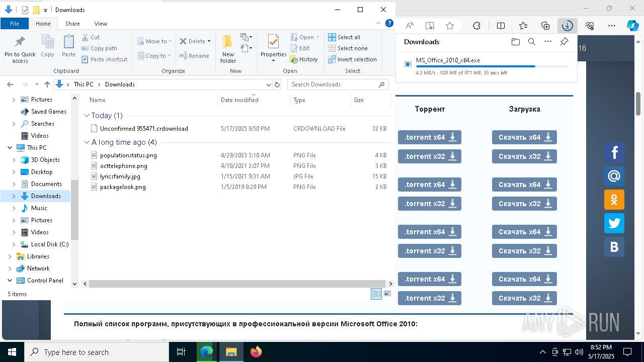Click MS_Office_2010_x64.exe download progress bar
This screenshot has width=644, height=362.
pyautogui.click(x=492, y=66)
